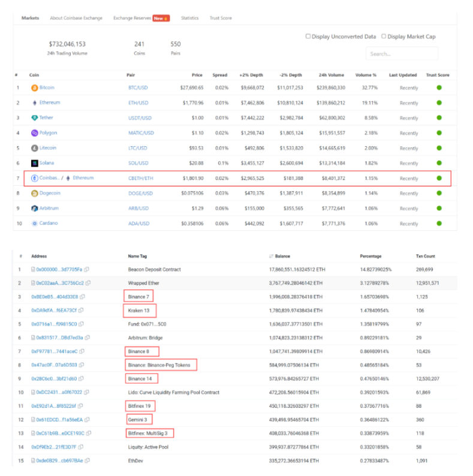Open the MATIC/USD pair link
The image size is (473, 476).
[141, 133]
